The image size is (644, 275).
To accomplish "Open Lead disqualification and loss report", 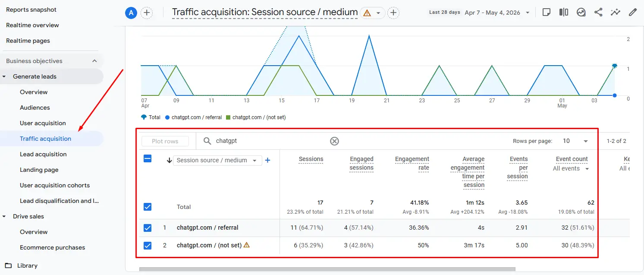I will pos(60,201).
